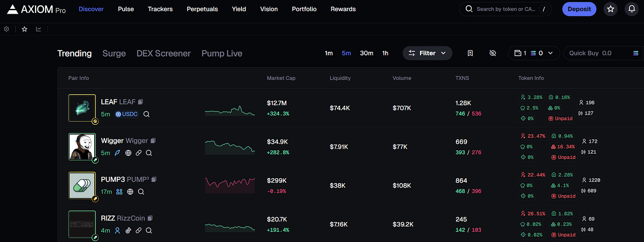This screenshot has width=644, height=242.
Task: Copy the LEAF token address
Action: point(140,102)
